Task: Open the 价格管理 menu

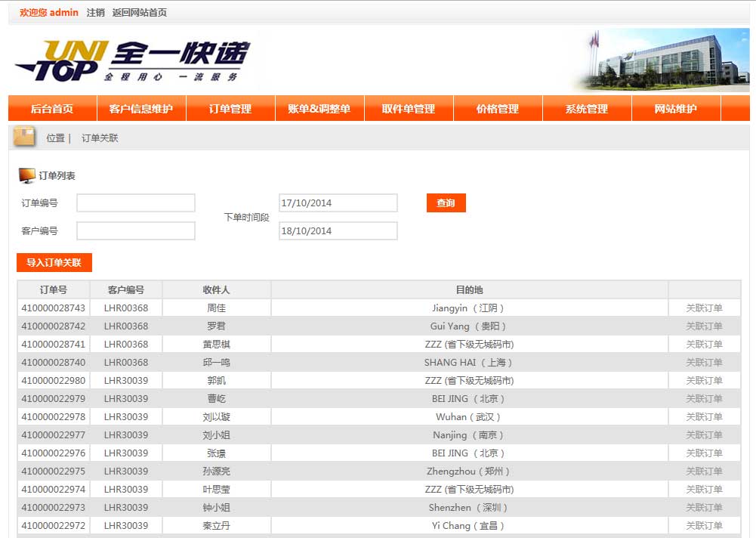Action: pyautogui.click(x=498, y=109)
